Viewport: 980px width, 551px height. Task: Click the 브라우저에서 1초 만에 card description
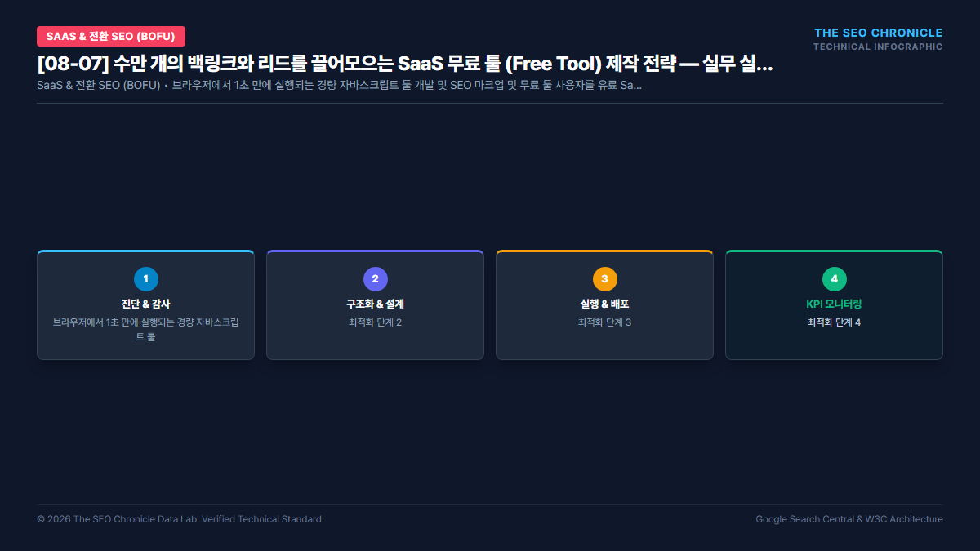(146, 330)
